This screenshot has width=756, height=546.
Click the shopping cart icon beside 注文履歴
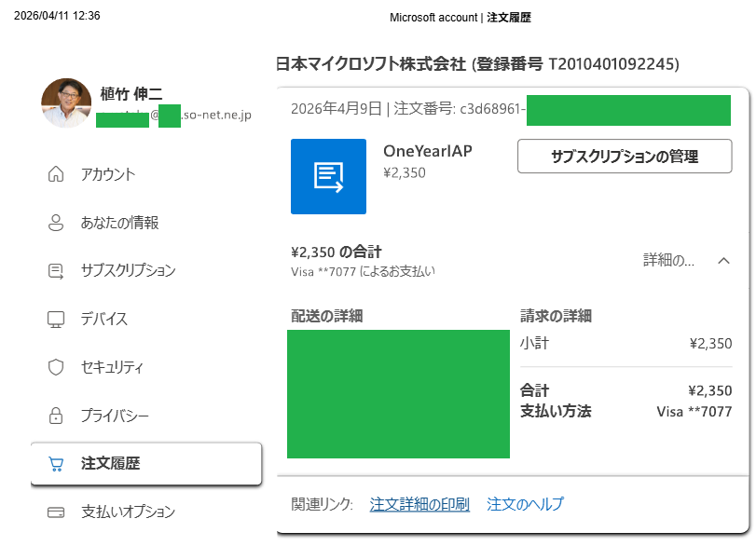(56, 464)
